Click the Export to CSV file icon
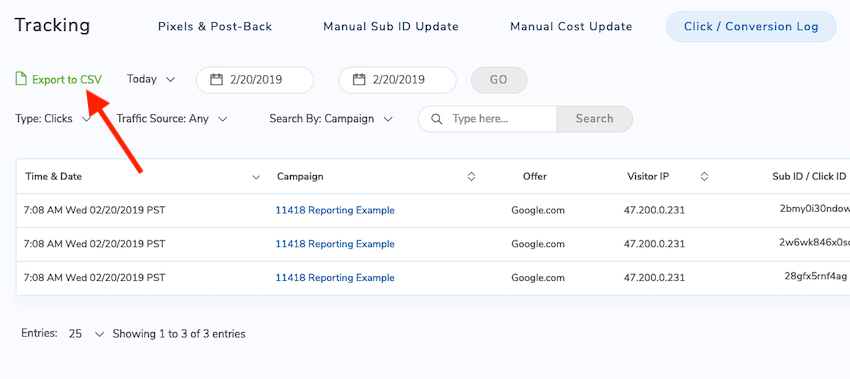Viewport: 850px width, 379px height. pyautogui.click(x=21, y=79)
